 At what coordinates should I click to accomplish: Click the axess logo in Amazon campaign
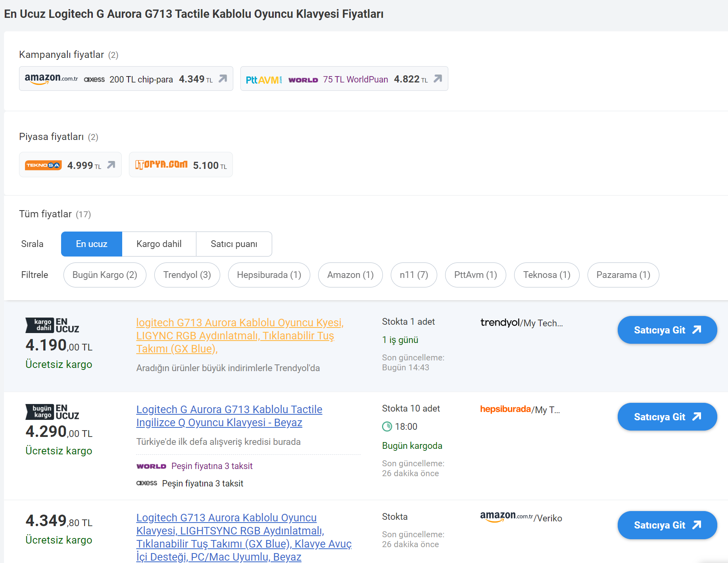[94, 79]
